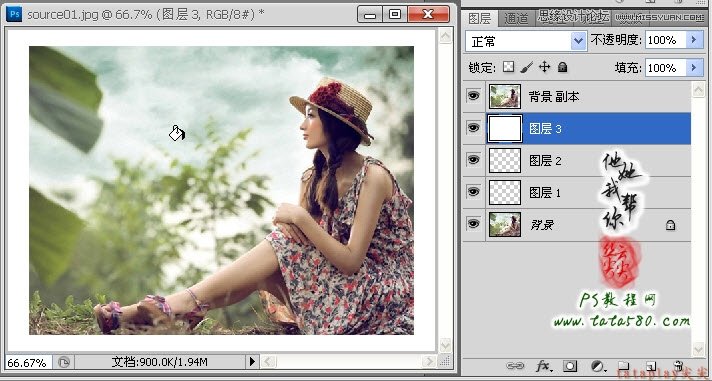
Task: Open the status bar info arrow menu
Action: [x=252, y=361]
